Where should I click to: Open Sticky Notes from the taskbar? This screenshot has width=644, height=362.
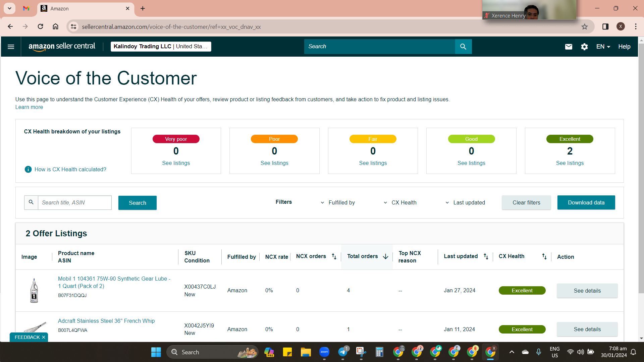coord(287,352)
